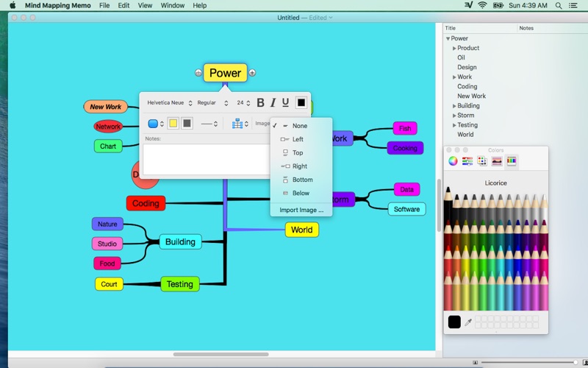Select Oil in outline list
Viewport: 588px width, 368px height.
(x=461, y=57)
